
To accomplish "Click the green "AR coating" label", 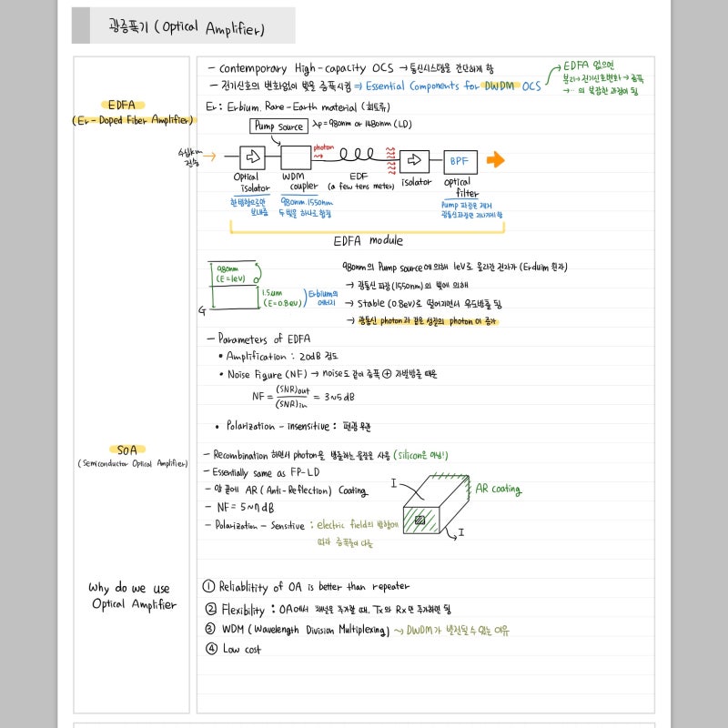I will [499, 489].
